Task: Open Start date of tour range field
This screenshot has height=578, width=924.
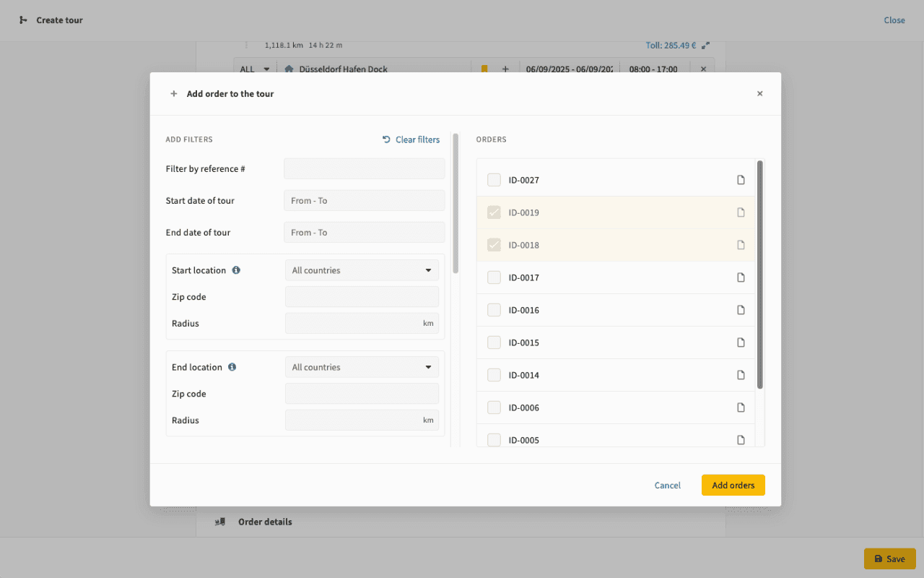Action: coord(364,201)
